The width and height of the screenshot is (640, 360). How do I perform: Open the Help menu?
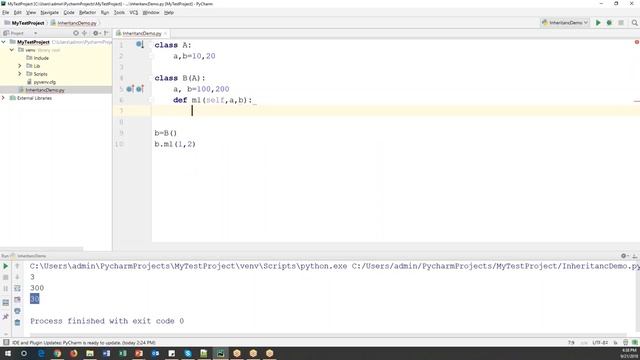coord(169,13)
